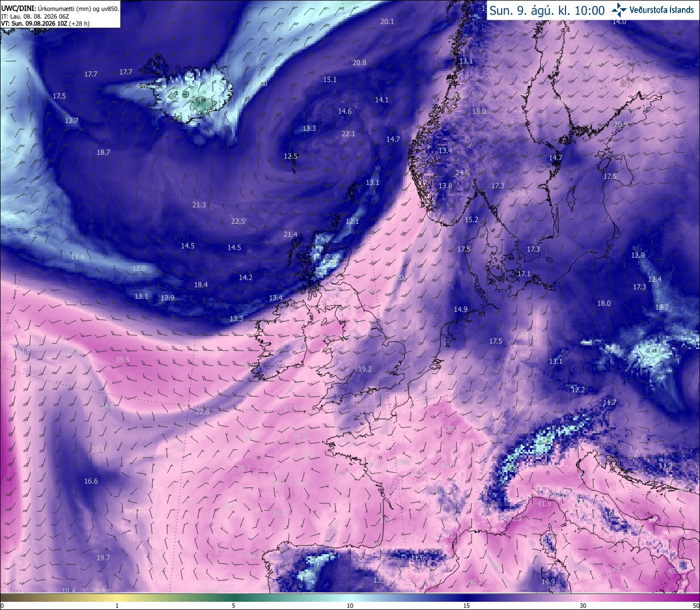Click the Veðurstofa Íslands text label
Image resolution: width=700 pixels, height=610 pixels.
pos(662,10)
